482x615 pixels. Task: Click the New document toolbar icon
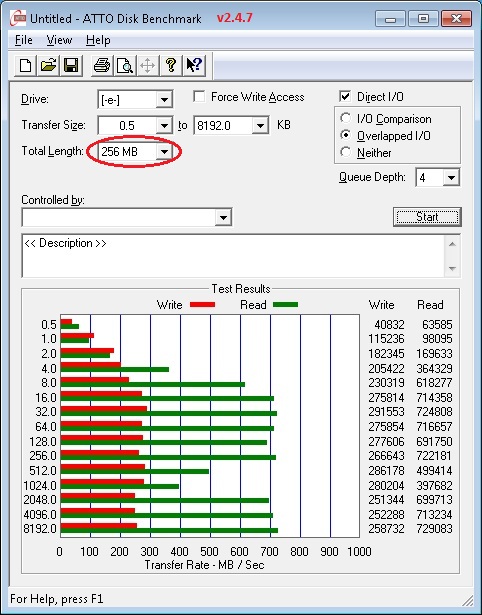[x=25, y=65]
